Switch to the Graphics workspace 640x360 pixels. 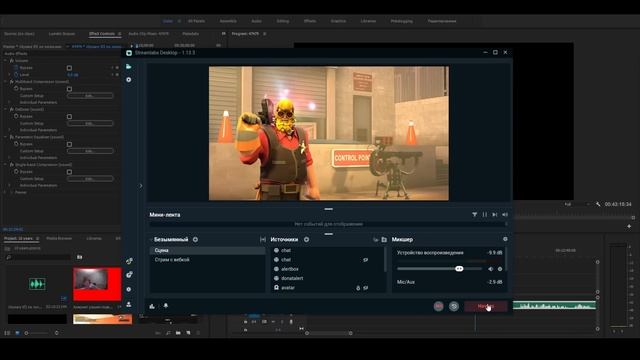pyautogui.click(x=338, y=21)
